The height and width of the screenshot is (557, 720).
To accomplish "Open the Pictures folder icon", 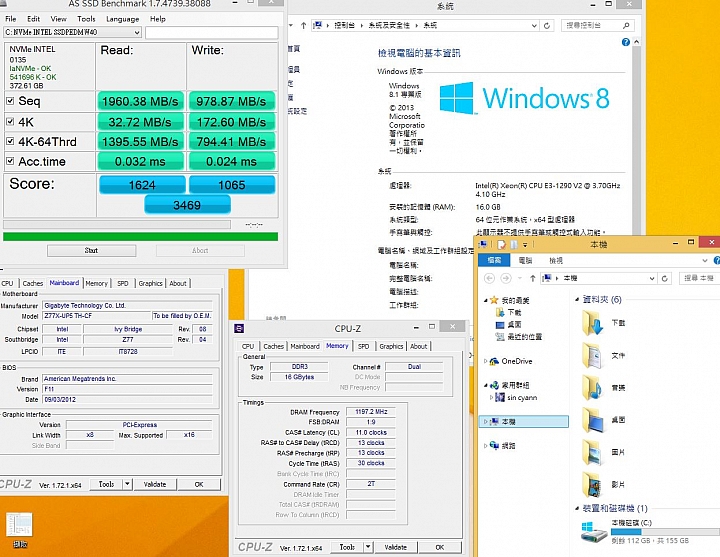I will (592, 452).
